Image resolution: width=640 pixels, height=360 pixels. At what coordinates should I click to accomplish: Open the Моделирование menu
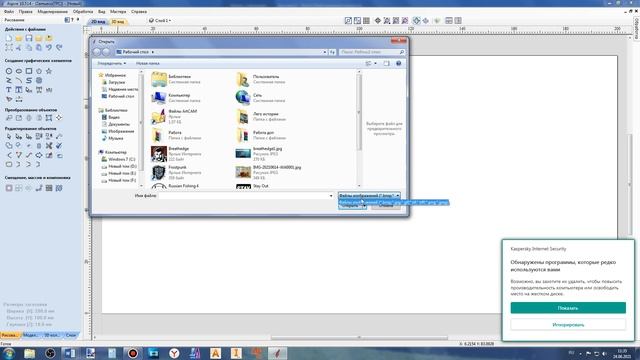[x=53, y=11]
